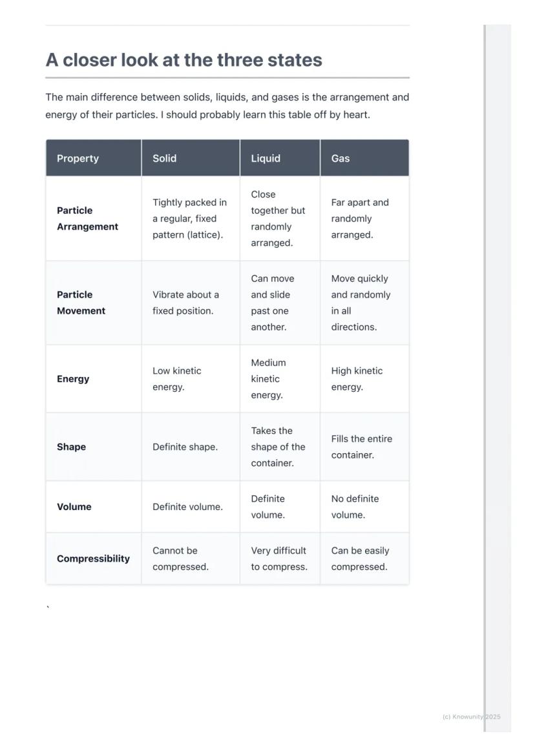The height and width of the screenshot is (756, 535).
Task: Click the '(c) Knowunity 2025' copyright text
Action: point(471,717)
